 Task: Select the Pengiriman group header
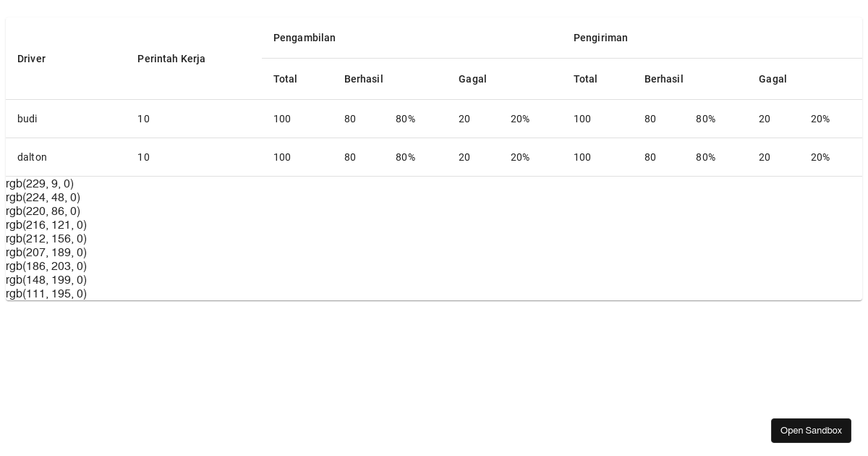coord(601,38)
